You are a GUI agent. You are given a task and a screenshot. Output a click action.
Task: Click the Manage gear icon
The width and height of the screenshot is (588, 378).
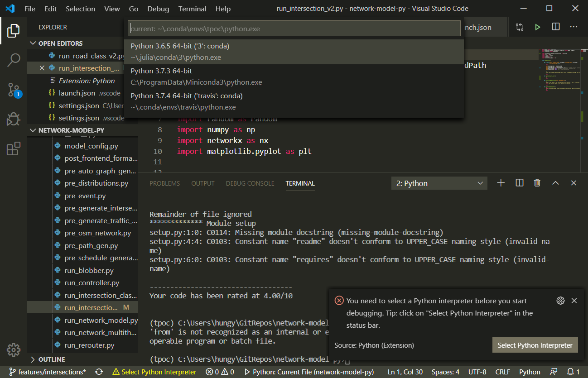[14, 350]
